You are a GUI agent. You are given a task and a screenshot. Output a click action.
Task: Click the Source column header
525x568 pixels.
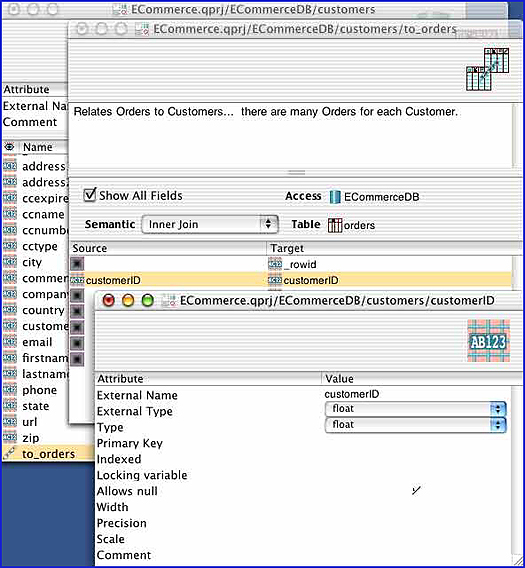point(168,248)
